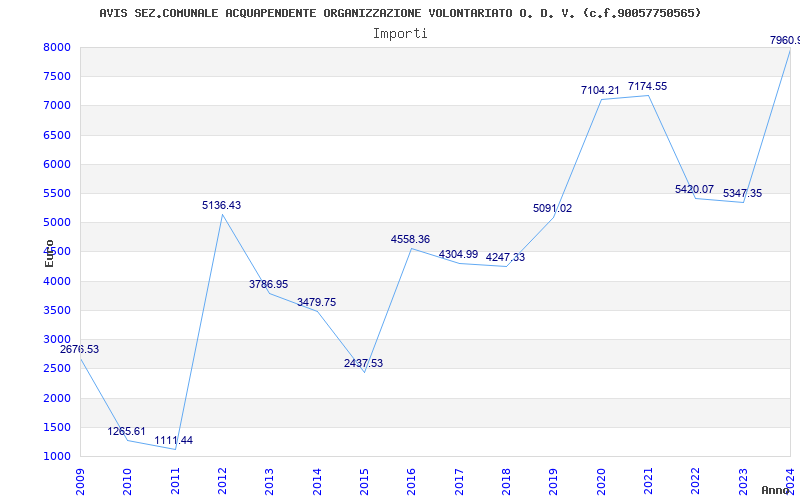The width and height of the screenshot is (800, 500).
Task: Select data label 4558.36
Action: pos(411,239)
